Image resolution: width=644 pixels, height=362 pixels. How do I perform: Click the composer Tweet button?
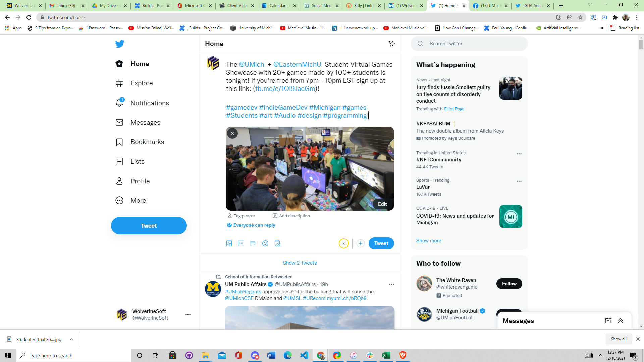pyautogui.click(x=381, y=243)
